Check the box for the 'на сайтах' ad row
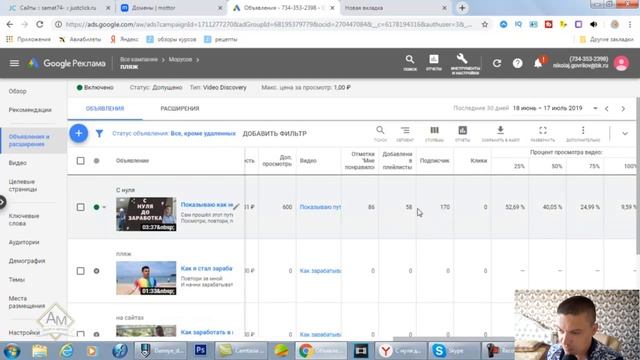The image size is (640, 360). (x=80, y=334)
